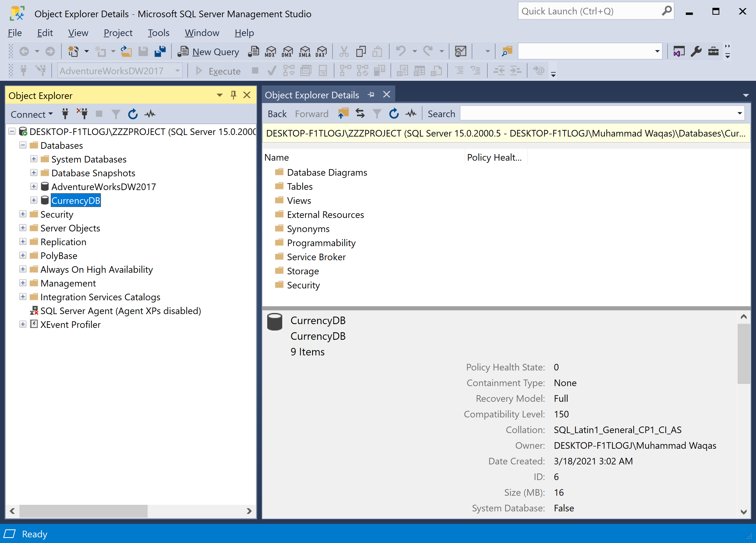Viewport: 756px width, 543px height.
Task: Click the New Query toolbar button
Action: tap(209, 52)
